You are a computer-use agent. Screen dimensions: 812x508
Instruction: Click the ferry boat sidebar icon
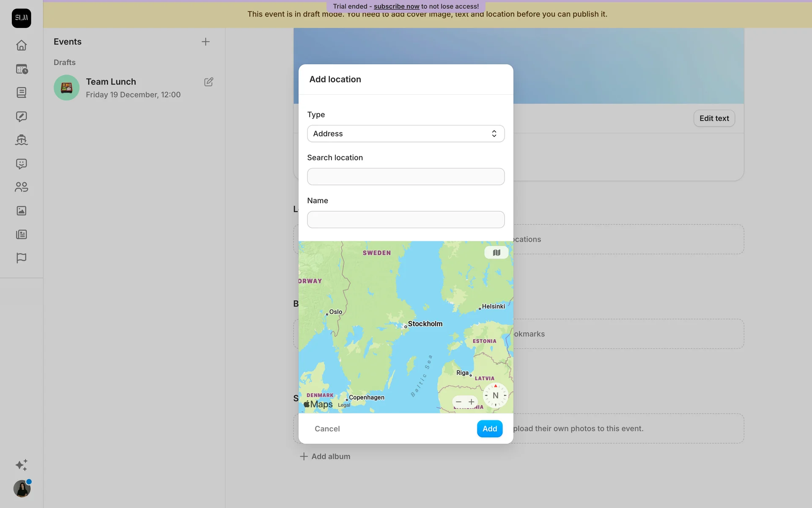(x=21, y=140)
